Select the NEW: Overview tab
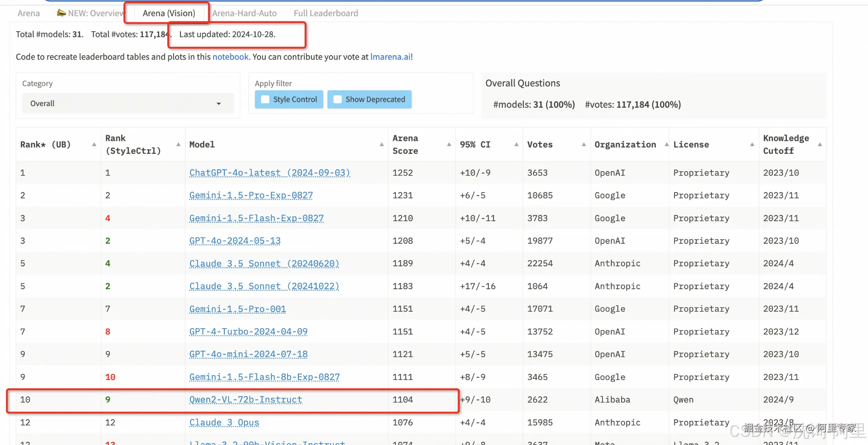 pyautogui.click(x=91, y=13)
